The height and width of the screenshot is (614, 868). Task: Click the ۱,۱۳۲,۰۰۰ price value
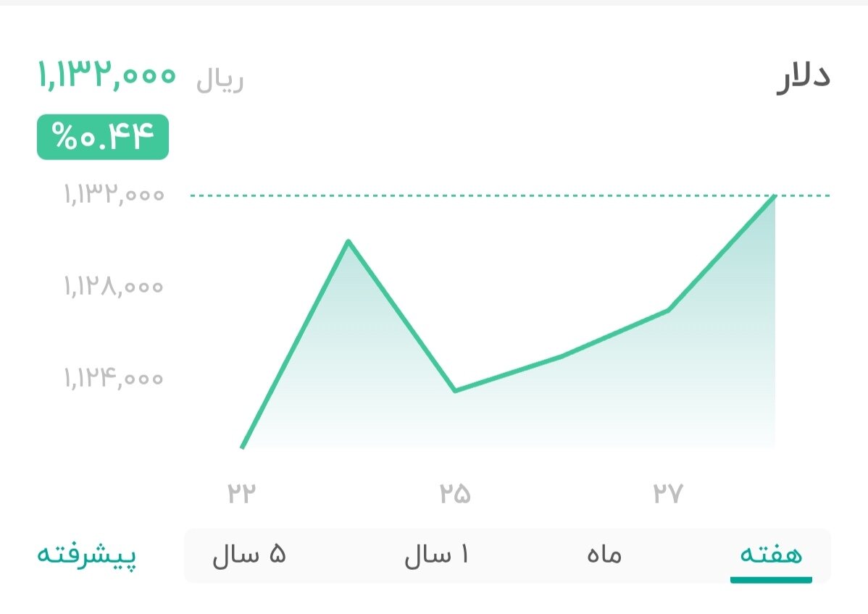click(106, 76)
